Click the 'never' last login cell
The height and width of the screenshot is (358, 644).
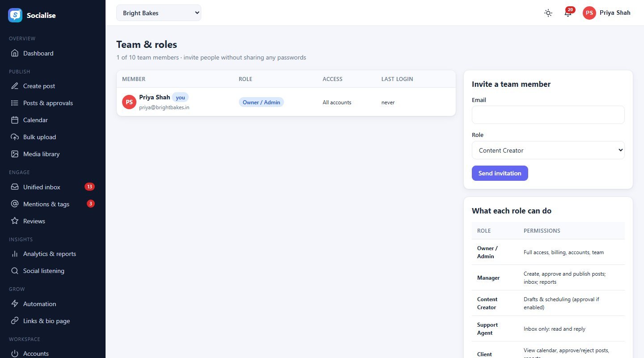388,102
